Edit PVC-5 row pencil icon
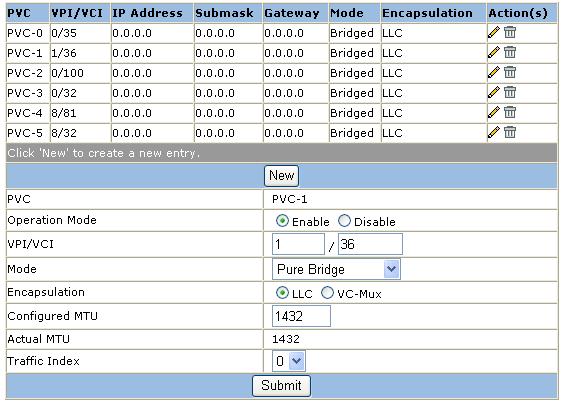The height and width of the screenshot is (408, 567). tap(493, 132)
